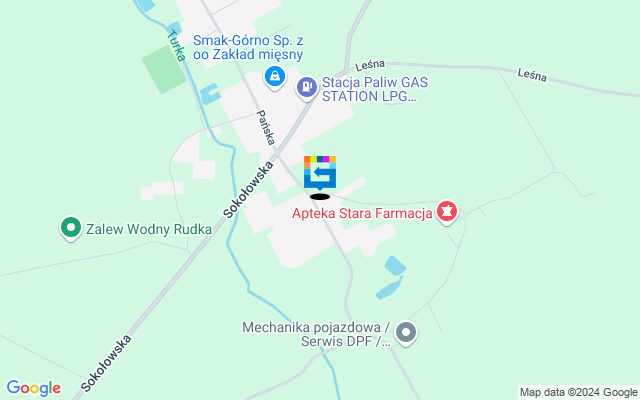Screen dimensions: 640x400
Task: Click the Apteka Stara Farmacja text label
Action: [x=362, y=213]
